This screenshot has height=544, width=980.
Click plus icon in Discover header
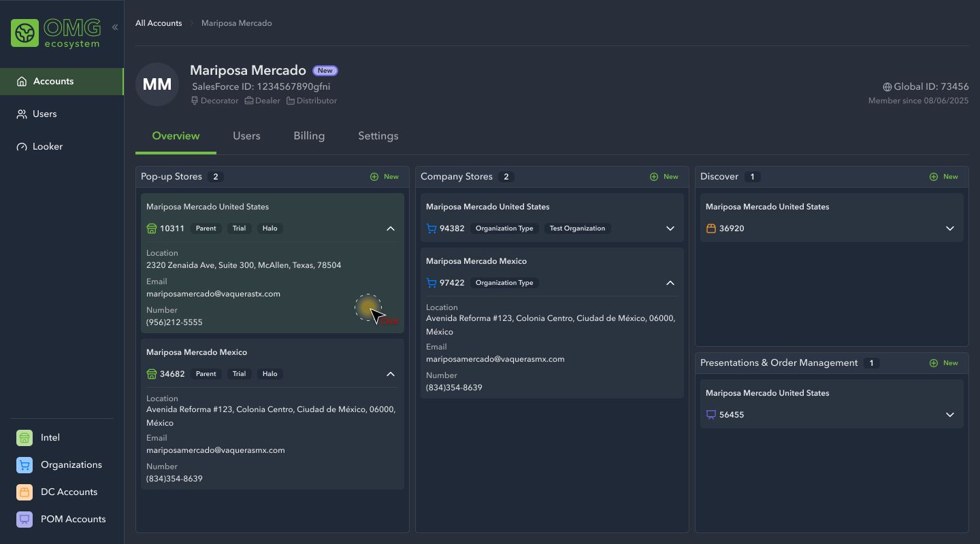pos(934,177)
